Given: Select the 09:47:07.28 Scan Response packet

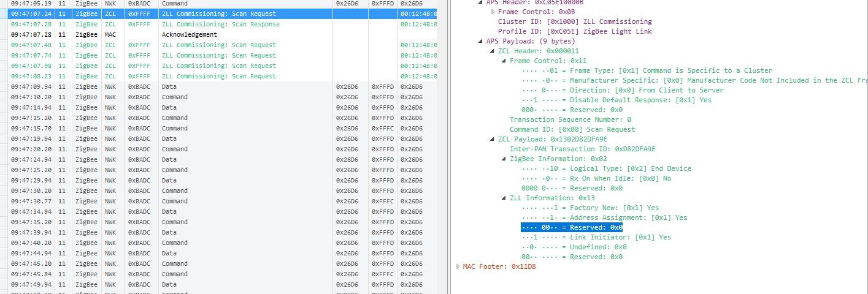Looking at the screenshot, I should tap(218, 24).
